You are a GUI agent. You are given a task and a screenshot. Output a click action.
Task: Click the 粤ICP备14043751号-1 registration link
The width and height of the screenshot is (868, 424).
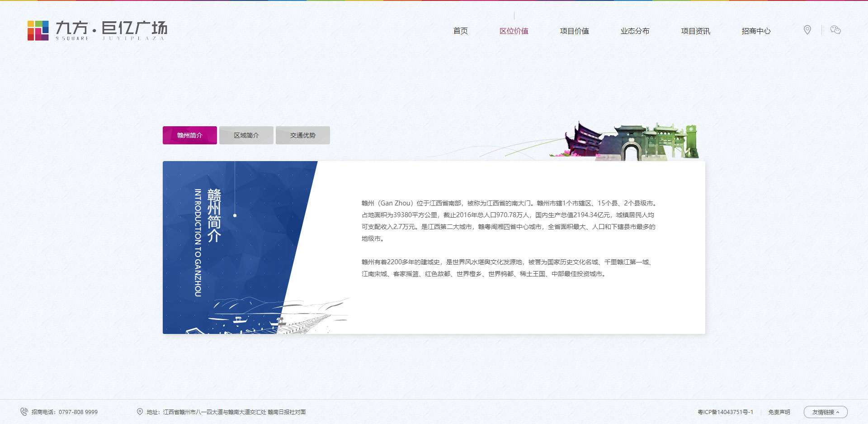[725, 412]
